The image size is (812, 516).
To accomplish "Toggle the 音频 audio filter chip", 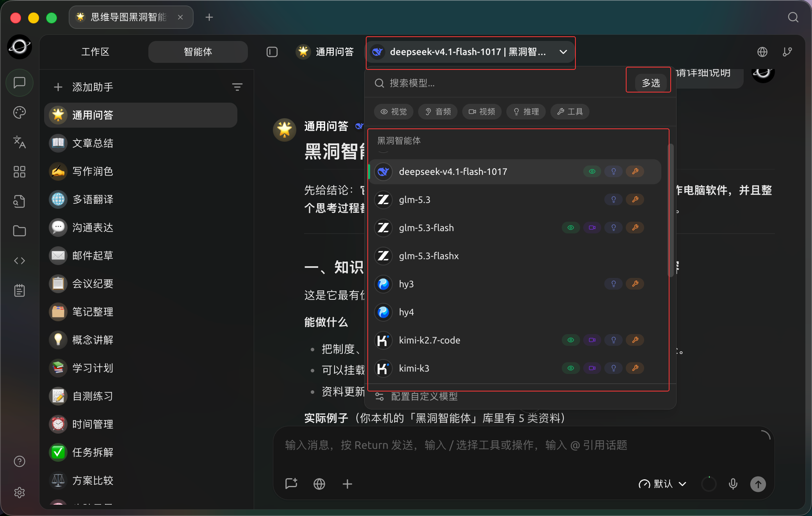I will pyautogui.click(x=438, y=112).
